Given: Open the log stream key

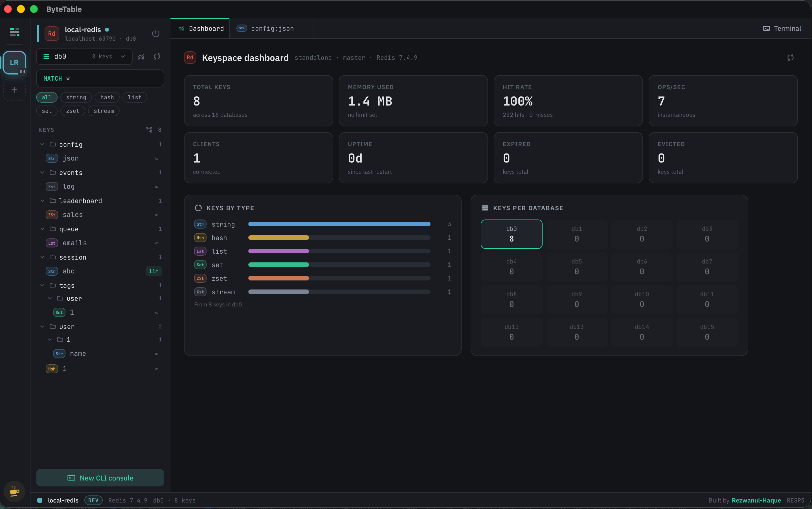Looking at the screenshot, I should point(100,187).
